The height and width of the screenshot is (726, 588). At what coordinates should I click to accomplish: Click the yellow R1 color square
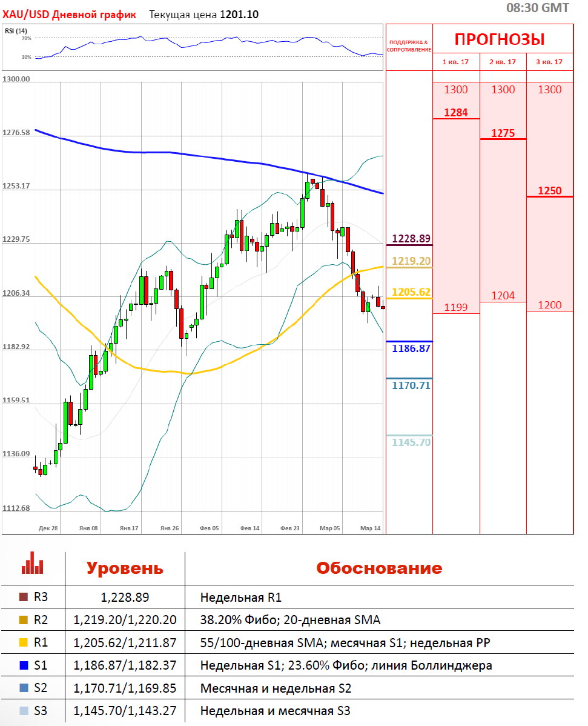24,642
